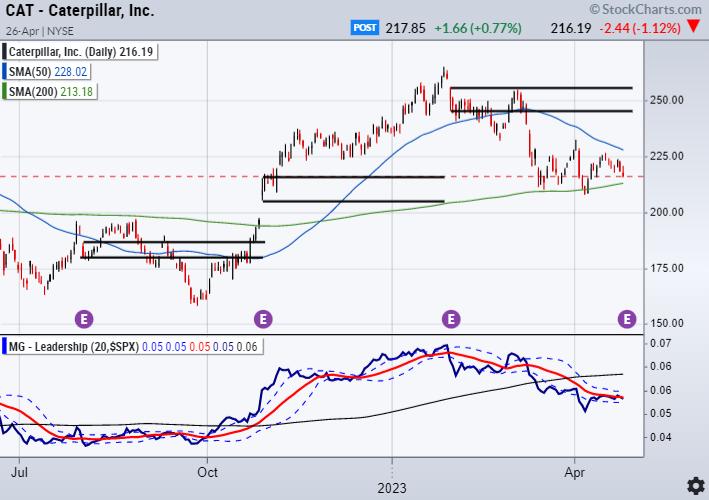Click the earnings E marker after October
This screenshot has width=709, height=500.
coord(263,320)
